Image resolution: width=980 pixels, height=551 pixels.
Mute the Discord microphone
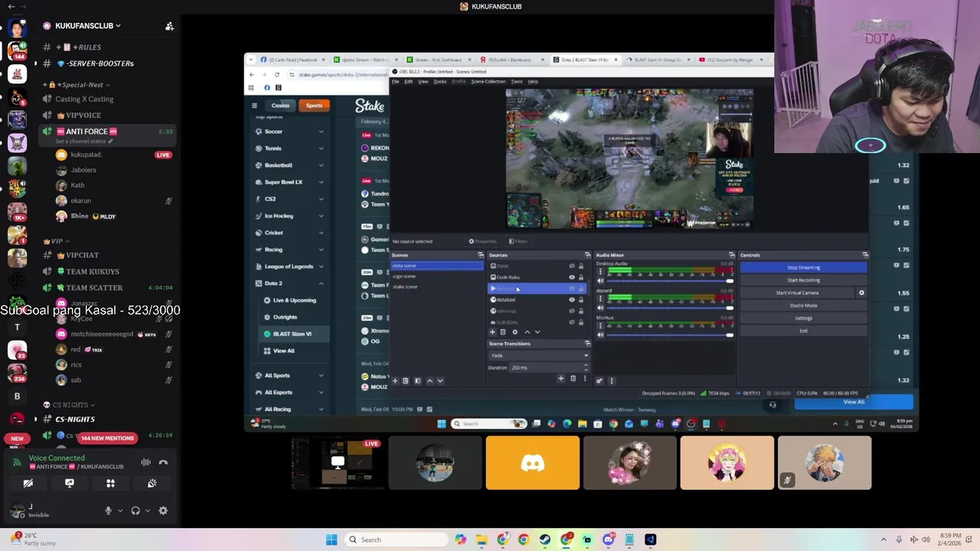[108, 510]
